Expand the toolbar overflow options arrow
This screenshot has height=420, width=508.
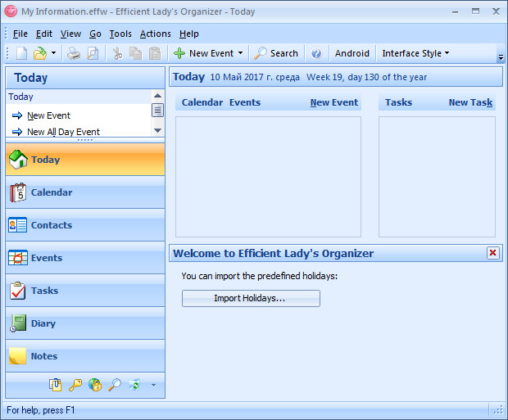pos(501,57)
